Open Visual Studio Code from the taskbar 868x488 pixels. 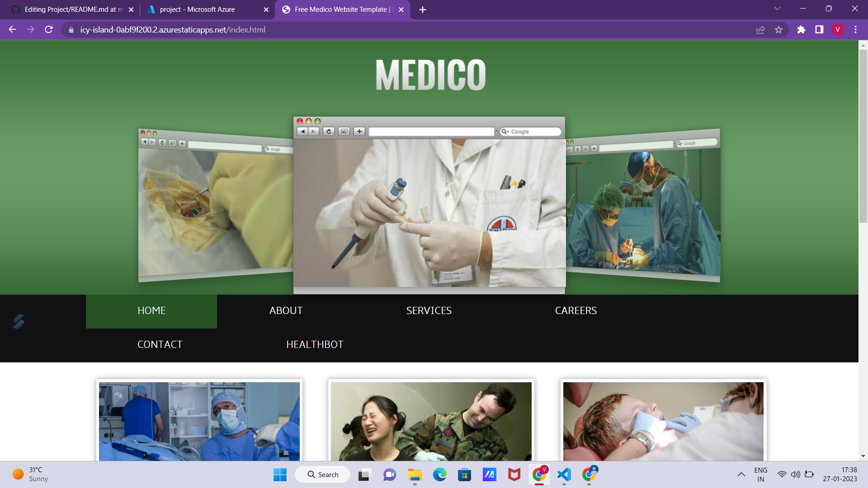pos(564,474)
